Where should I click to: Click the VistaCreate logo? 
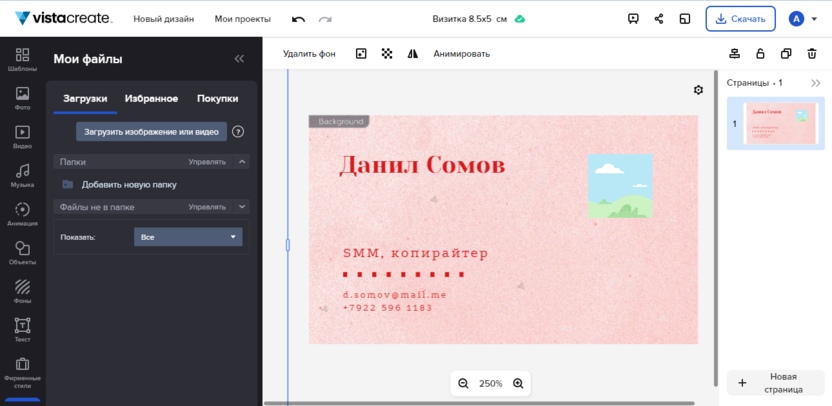(64, 19)
